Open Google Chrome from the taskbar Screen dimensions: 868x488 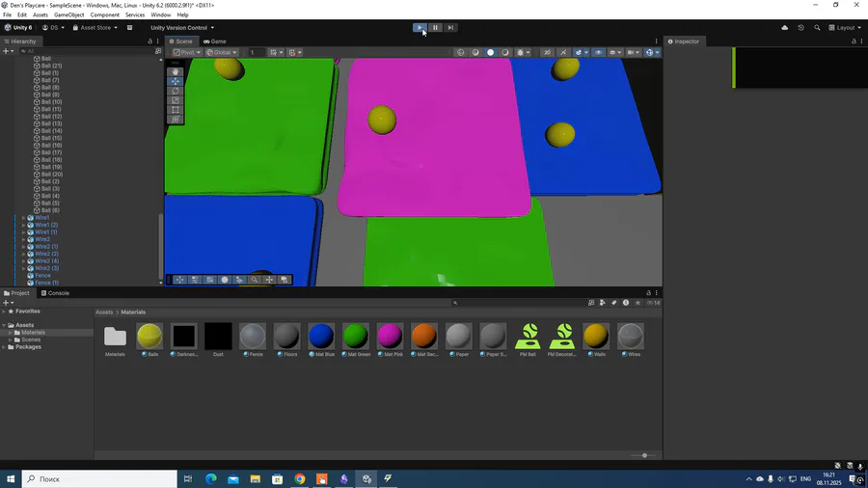(x=300, y=479)
